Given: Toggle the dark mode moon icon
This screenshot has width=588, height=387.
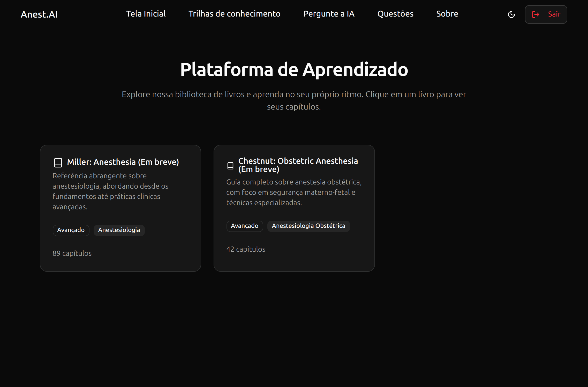Looking at the screenshot, I should point(511,15).
